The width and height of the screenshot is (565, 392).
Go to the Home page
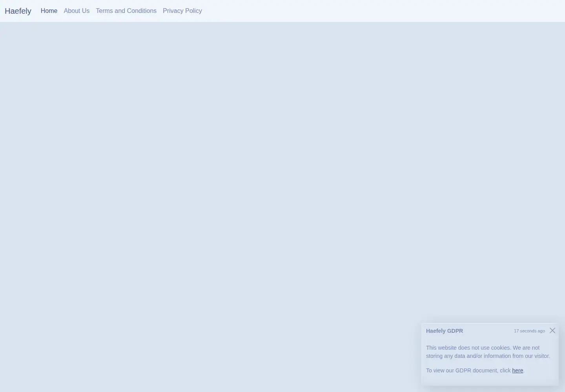pos(49,11)
